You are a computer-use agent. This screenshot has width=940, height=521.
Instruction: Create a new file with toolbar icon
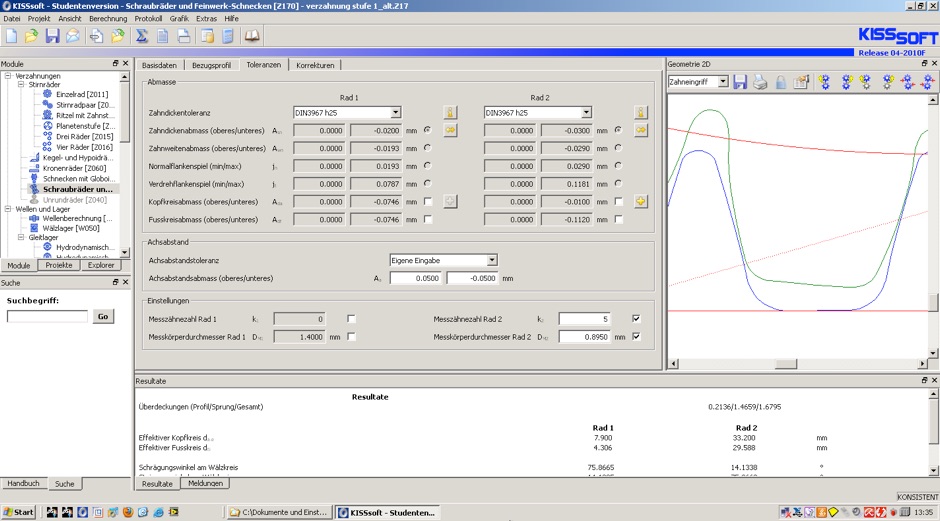[11, 36]
